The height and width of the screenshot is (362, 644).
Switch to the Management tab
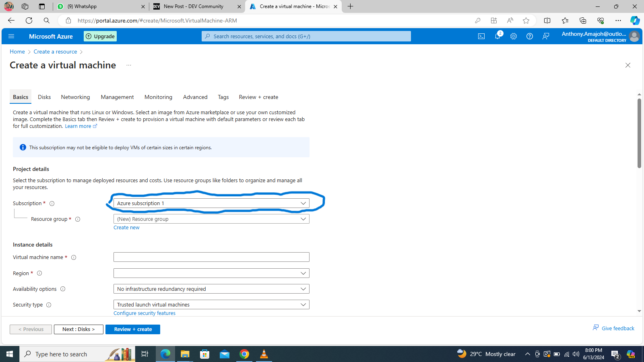[117, 97]
